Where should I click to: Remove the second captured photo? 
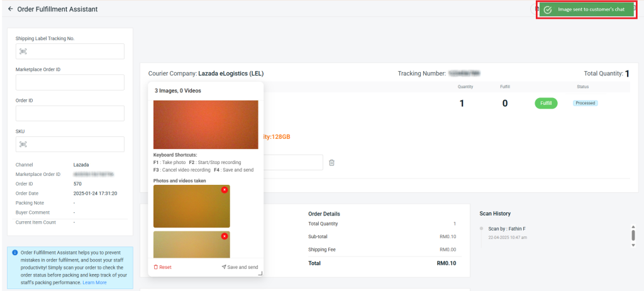[225, 236]
